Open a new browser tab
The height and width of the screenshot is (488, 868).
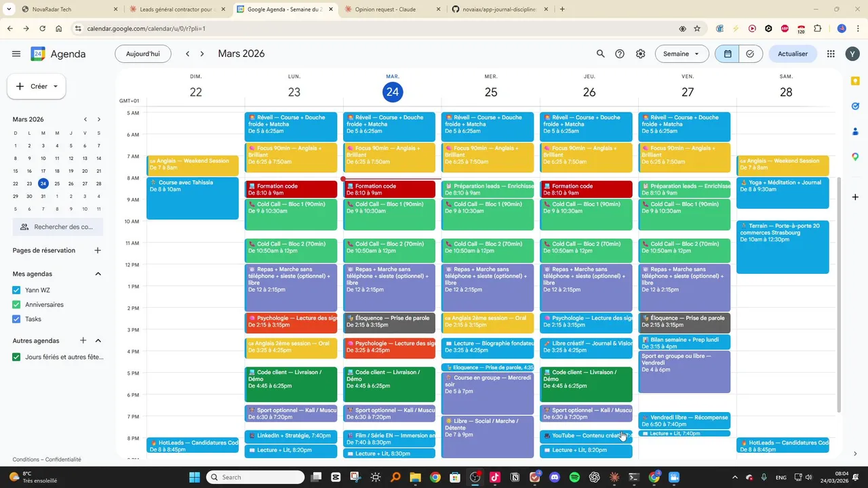(562, 9)
